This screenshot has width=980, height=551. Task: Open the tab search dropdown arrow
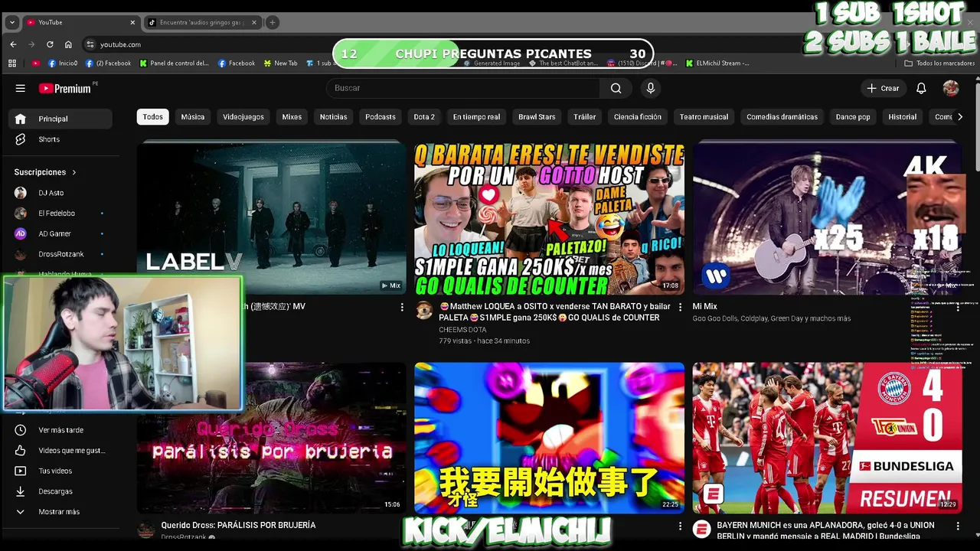pos(11,22)
